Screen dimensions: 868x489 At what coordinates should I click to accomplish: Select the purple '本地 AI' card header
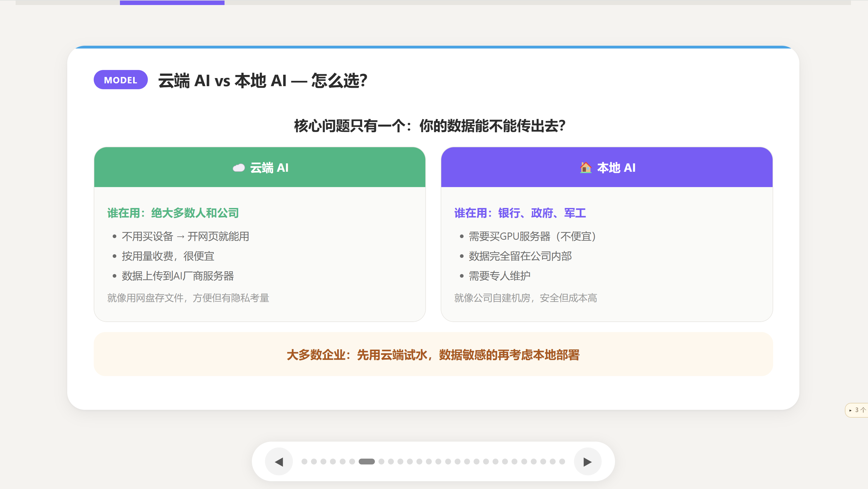[x=607, y=167]
